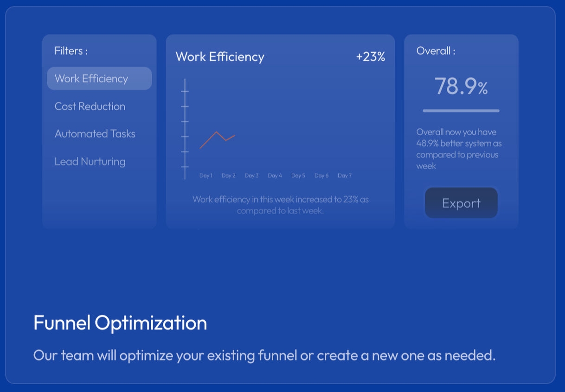
Task: Click the Day 5 axis label
Action: tap(298, 176)
